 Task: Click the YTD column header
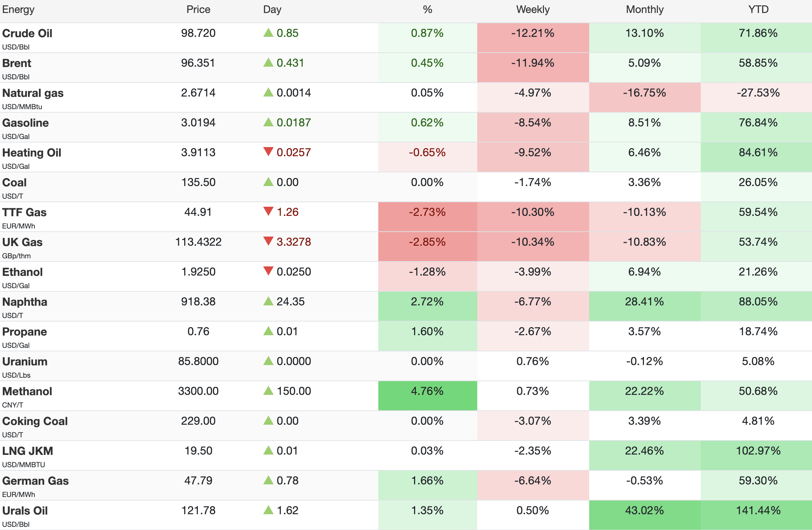pyautogui.click(x=758, y=9)
